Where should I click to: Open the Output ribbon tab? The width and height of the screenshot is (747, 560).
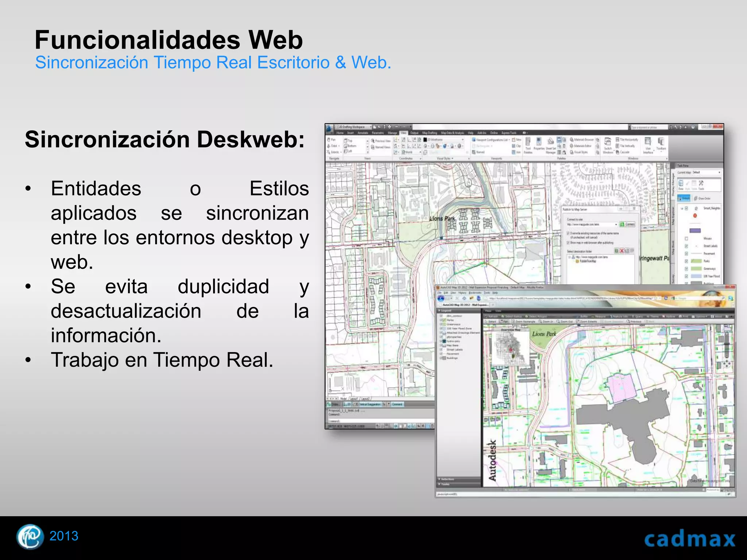pyautogui.click(x=414, y=133)
